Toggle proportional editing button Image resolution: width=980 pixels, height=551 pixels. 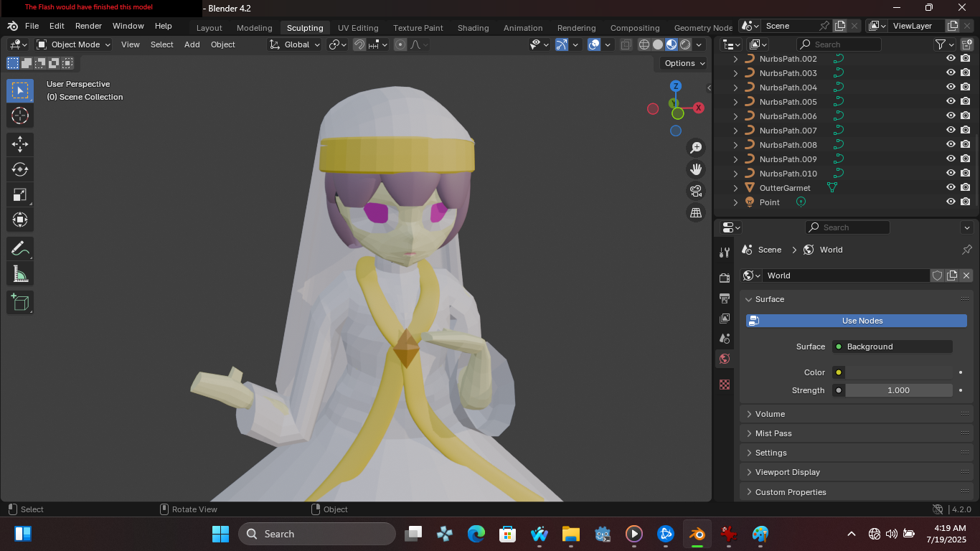coord(400,44)
